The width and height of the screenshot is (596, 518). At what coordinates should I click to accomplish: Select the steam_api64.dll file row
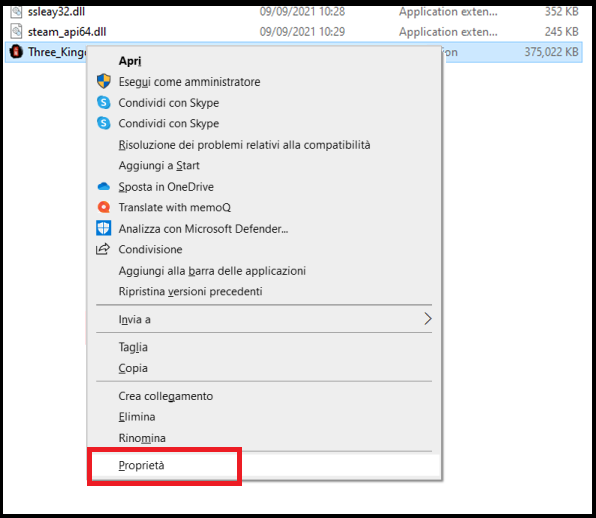coord(293,32)
